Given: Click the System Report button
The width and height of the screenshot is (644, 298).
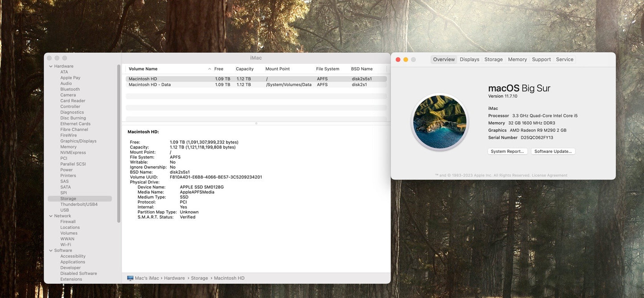Looking at the screenshot, I should [x=507, y=151].
